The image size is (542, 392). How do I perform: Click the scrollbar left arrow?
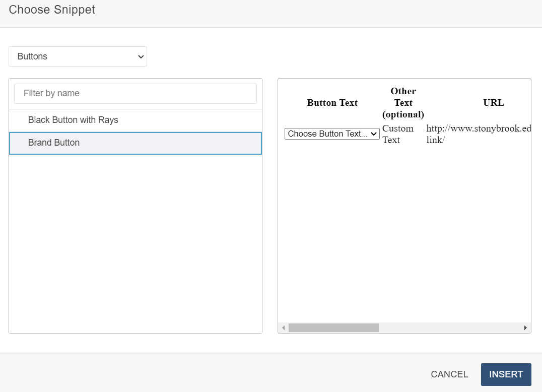283,328
